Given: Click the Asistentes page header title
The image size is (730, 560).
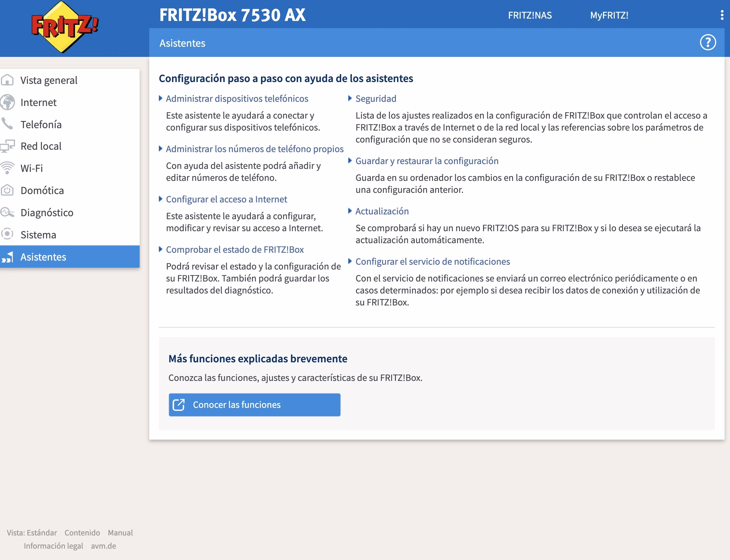Looking at the screenshot, I should tap(182, 43).
